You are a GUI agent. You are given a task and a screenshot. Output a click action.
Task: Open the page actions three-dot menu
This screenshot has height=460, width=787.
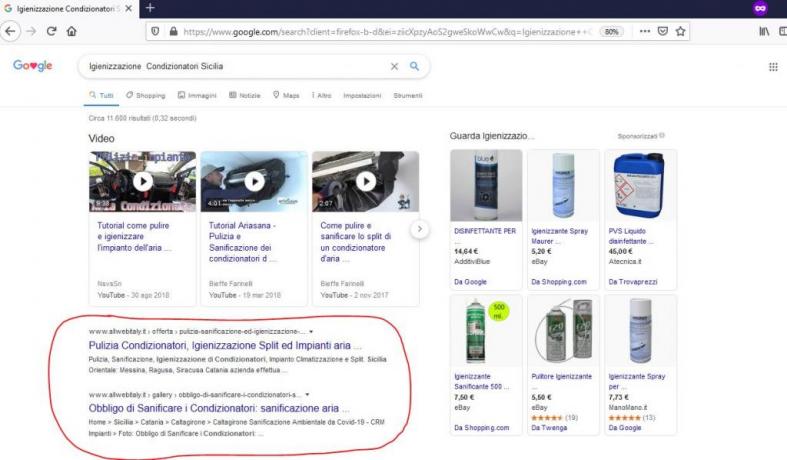(645, 31)
